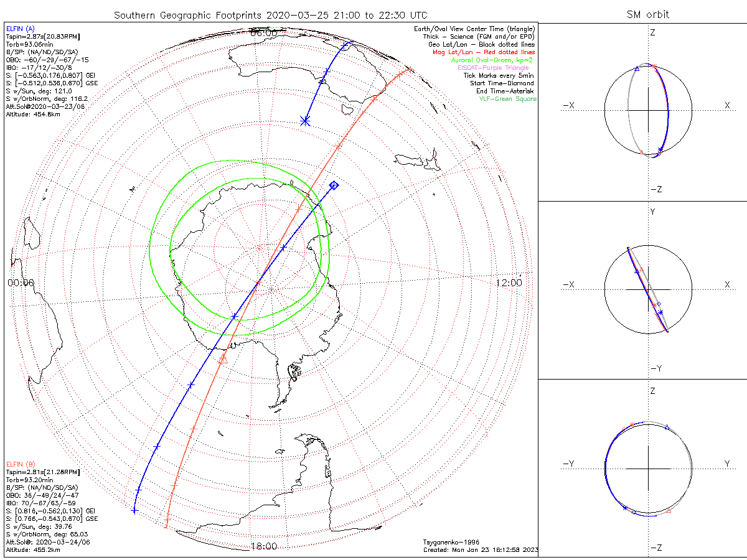
Task: Select blue asterisk in X-Z orbit panel
Action: 660,149
